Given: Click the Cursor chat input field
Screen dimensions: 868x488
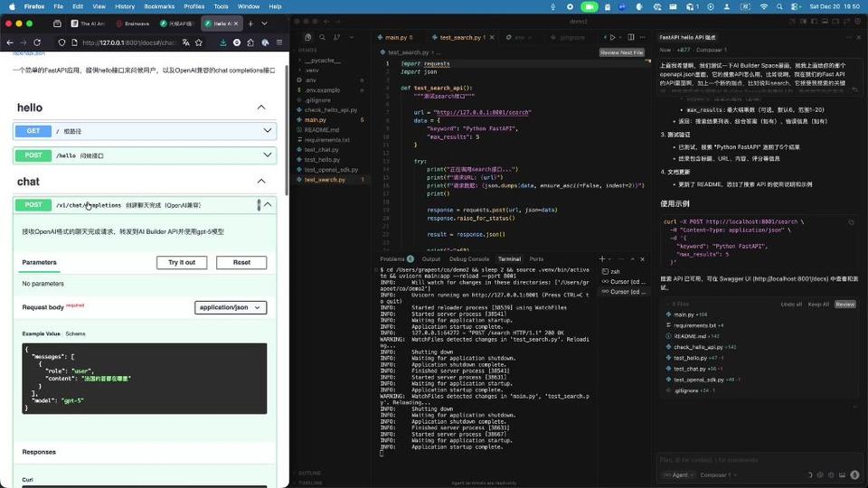Looking at the screenshot, I should click(x=759, y=460).
